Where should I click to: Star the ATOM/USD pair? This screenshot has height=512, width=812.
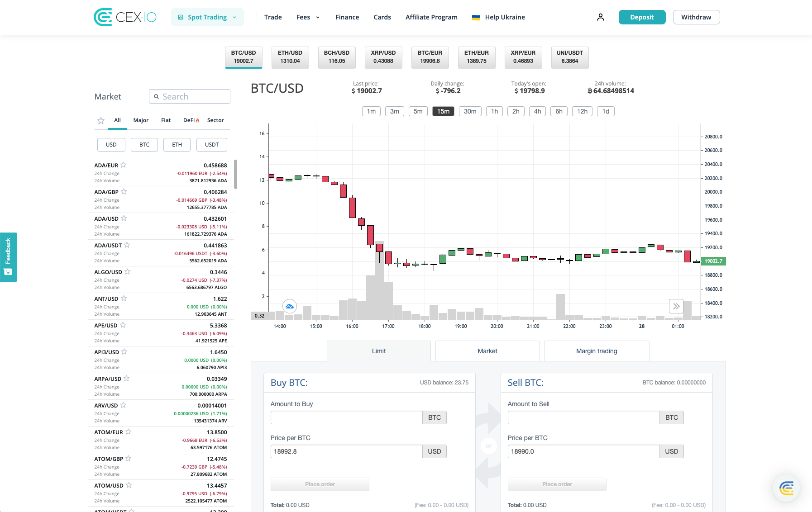pos(129,485)
